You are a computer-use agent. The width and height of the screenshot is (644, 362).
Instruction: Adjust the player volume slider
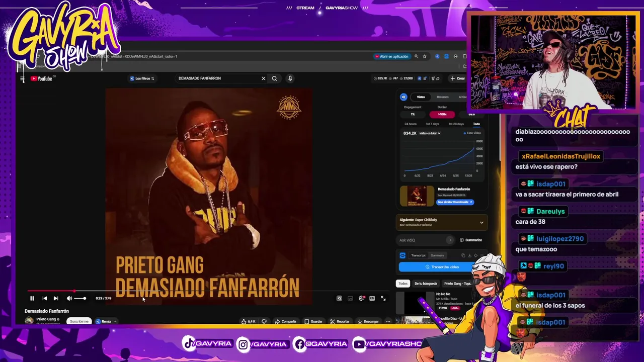pos(80,299)
